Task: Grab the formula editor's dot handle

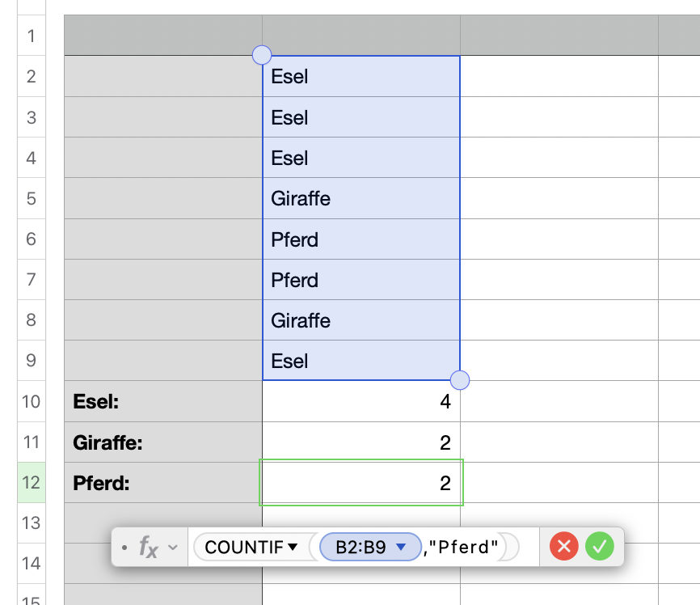Action: [124, 548]
